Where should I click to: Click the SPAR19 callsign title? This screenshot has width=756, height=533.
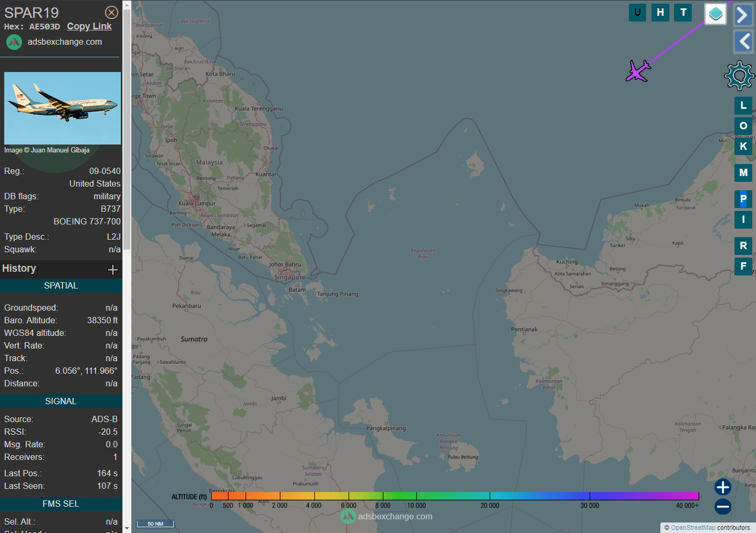[32, 12]
